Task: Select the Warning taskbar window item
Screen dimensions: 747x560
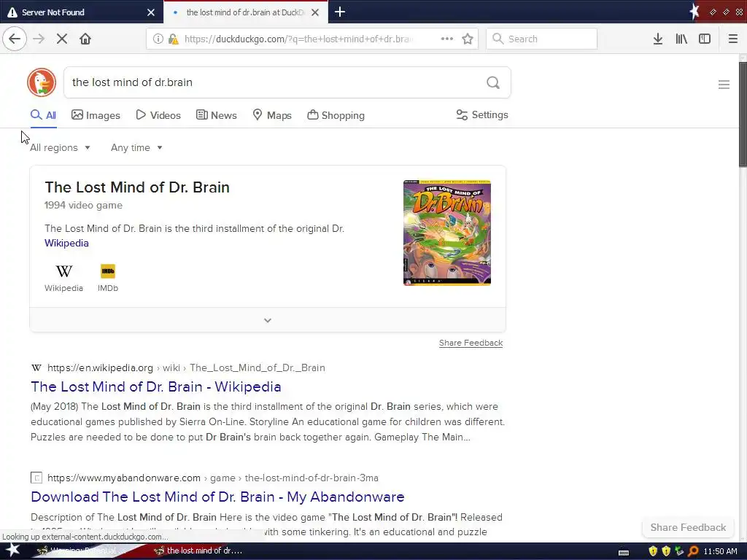Action: pyautogui.click(x=81, y=551)
